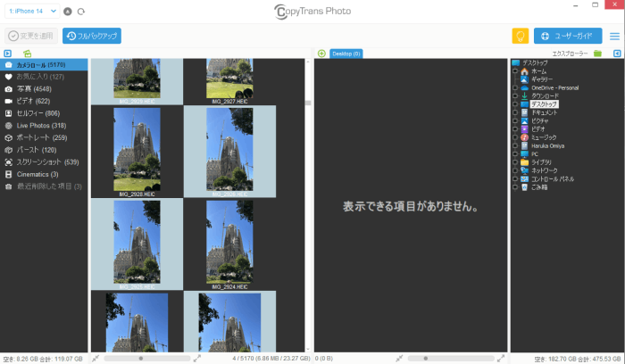
Task: Refresh the device photo library
Action: pos(81,12)
